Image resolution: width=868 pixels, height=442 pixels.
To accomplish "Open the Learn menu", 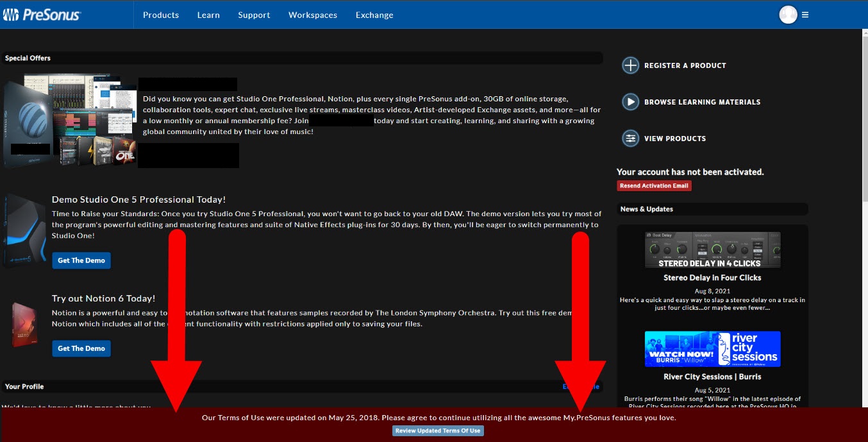I will 208,15.
